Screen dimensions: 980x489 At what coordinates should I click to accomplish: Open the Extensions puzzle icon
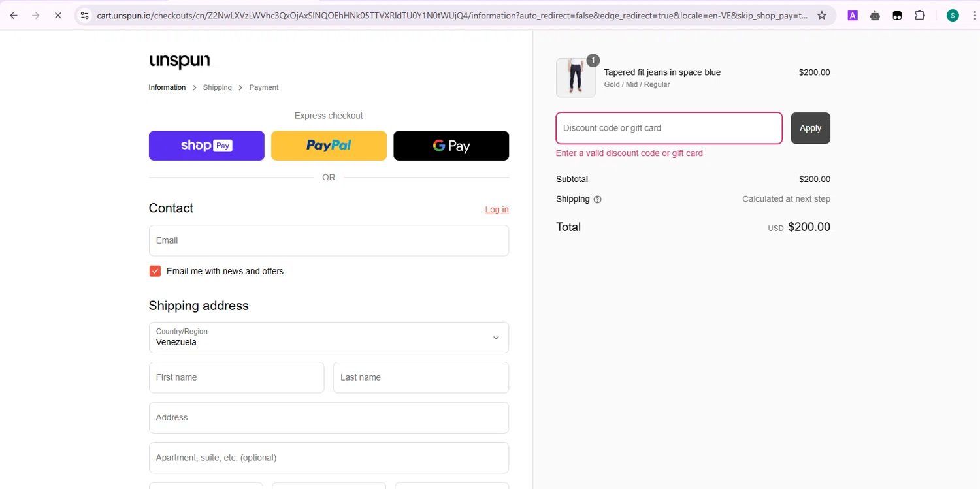point(920,16)
